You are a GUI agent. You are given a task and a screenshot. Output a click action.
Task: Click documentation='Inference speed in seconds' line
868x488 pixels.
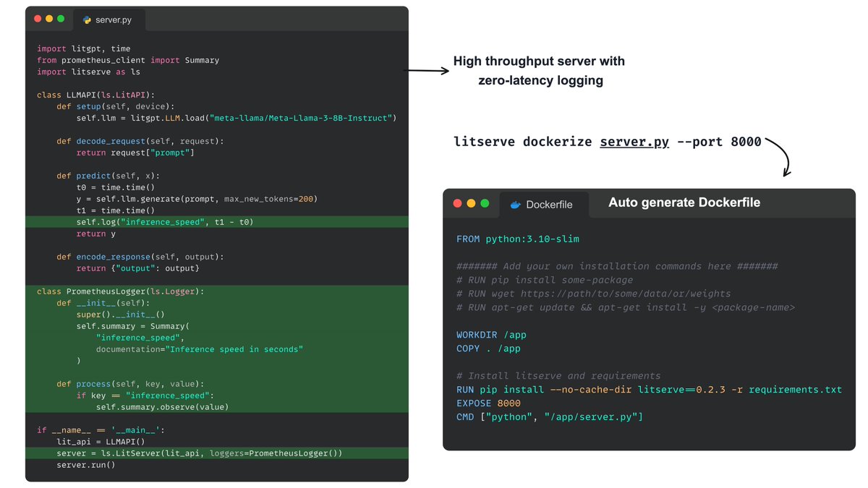click(x=200, y=349)
